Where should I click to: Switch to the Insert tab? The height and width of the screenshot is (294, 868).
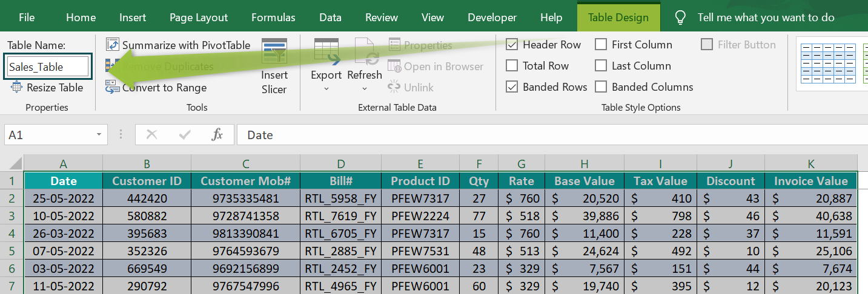pyautogui.click(x=133, y=18)
